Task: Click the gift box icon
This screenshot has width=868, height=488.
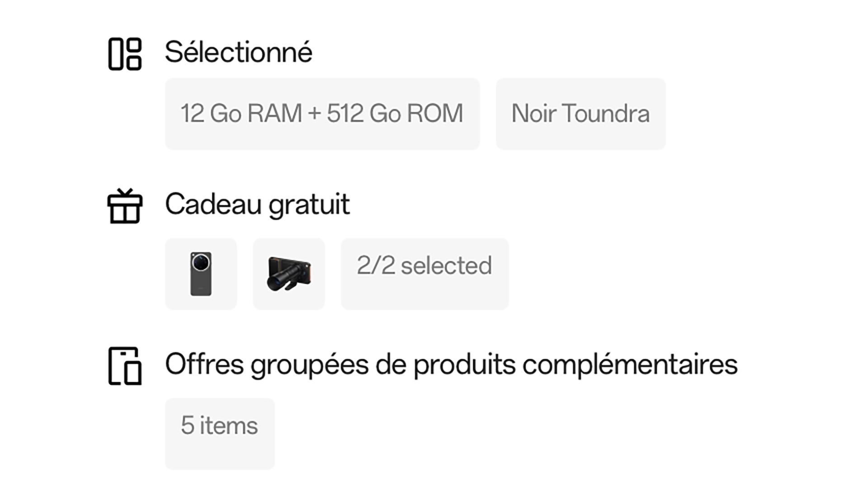Action: (125, 206)
